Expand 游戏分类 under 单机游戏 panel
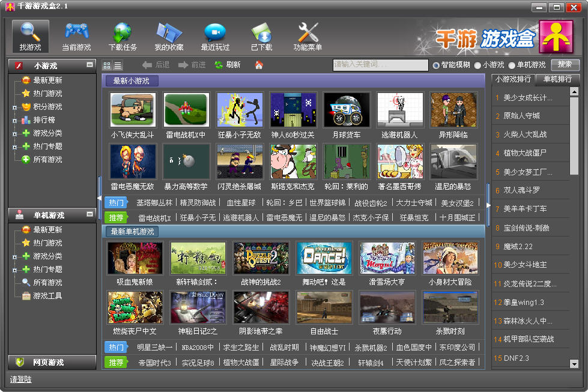The image size is (588, 392). click(x=14, y=256)
